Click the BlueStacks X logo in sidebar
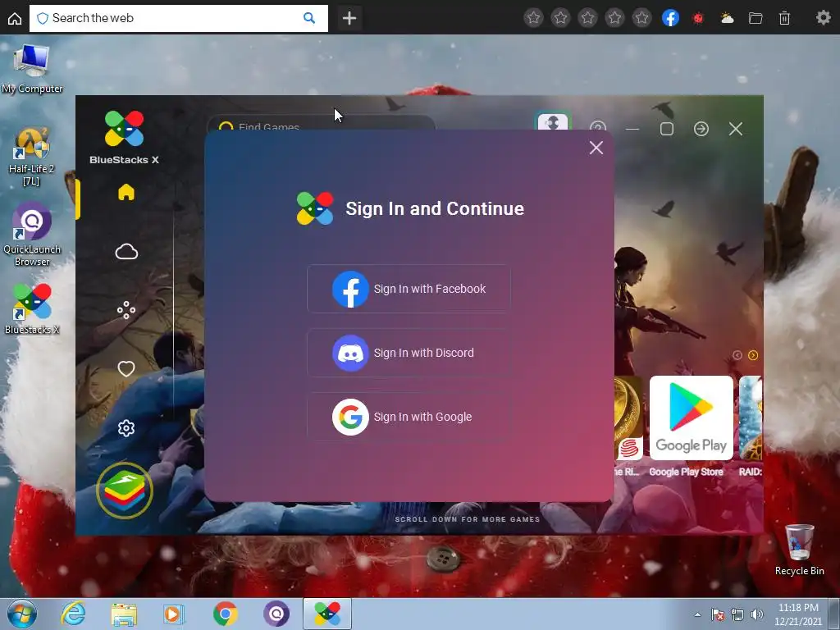840x630 pixels. 125,137
